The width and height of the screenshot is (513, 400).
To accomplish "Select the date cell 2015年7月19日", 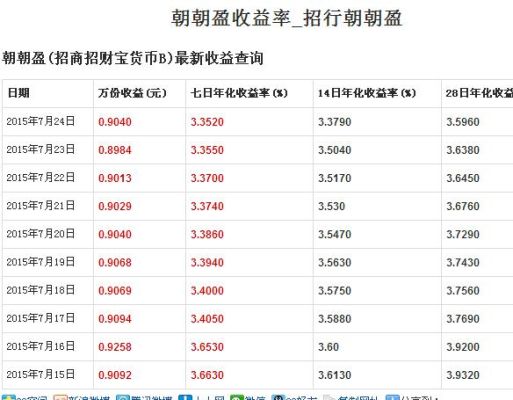I will point(40,262).
